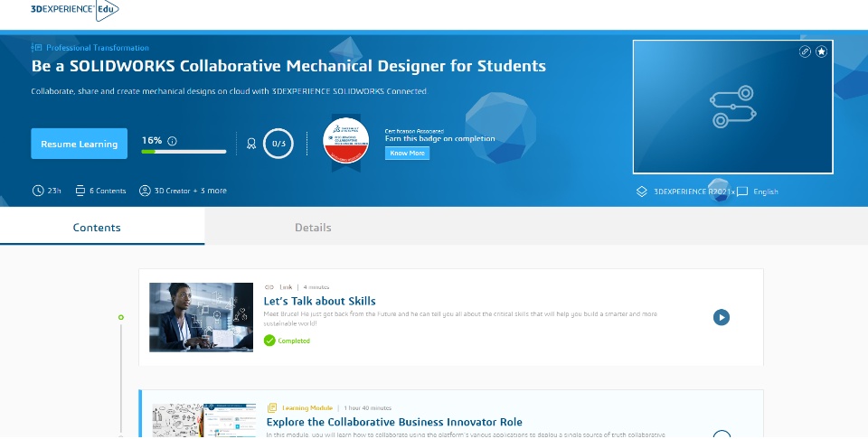
Task: Open the Let's Talk about Skills thumbnail
Action: click(x=201, y=317)
